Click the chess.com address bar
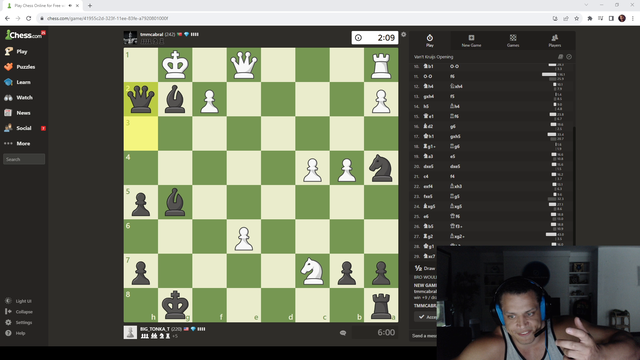640x360 pixels. (x=294, y=18)
